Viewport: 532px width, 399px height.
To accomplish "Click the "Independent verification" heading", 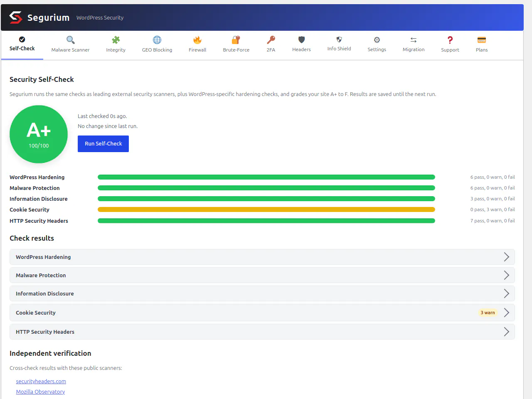I will tap(50, 353).
